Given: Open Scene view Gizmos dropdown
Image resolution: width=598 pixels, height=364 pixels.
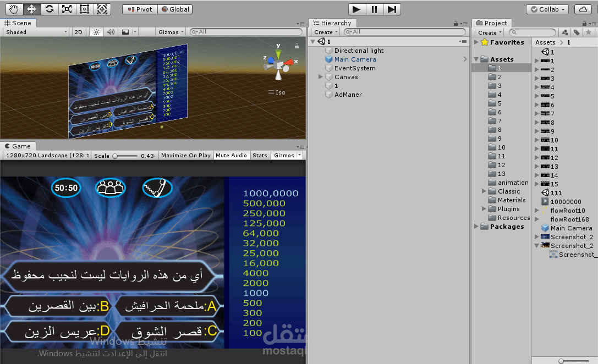Looking at the screenshot, I should 171,32.
